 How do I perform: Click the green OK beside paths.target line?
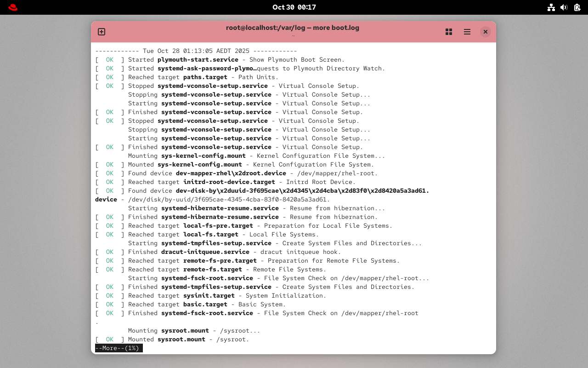pos(110,77)
